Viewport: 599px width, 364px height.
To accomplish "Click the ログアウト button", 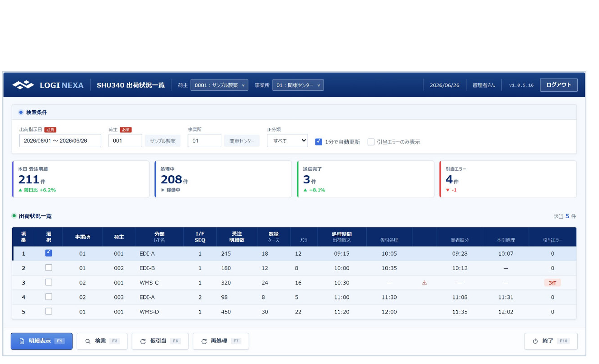I will (x=559, y=85).
